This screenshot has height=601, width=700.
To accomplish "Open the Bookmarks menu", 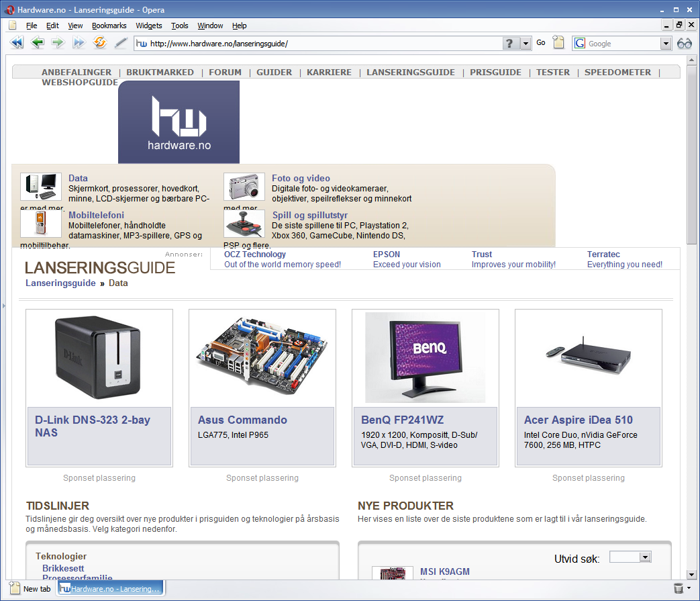I will [x=109, y=26].
